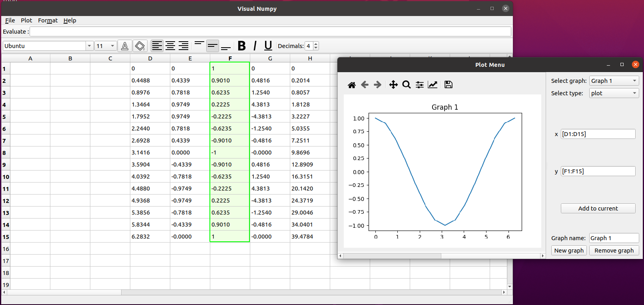This screenshot has width=644, height=305.
Task: Open the edit axis curve parameters icon
Action: click(x=433, y=84)
